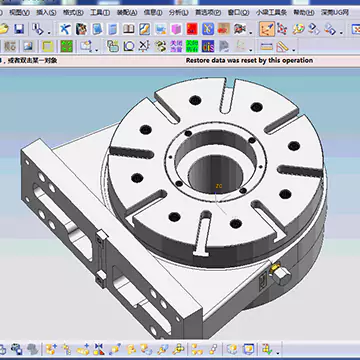Click the mirror assembly icon in the bottom toolbar
Image resolution: width=360 pixels, height=360 pixels.
99,349
